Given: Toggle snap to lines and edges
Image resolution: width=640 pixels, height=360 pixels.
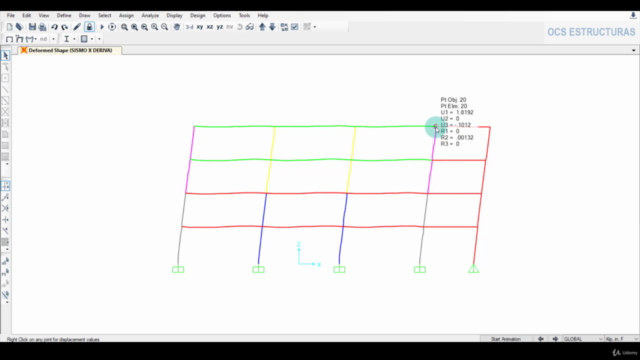Looking at the screenshot, I should click(x=5, y=231).
